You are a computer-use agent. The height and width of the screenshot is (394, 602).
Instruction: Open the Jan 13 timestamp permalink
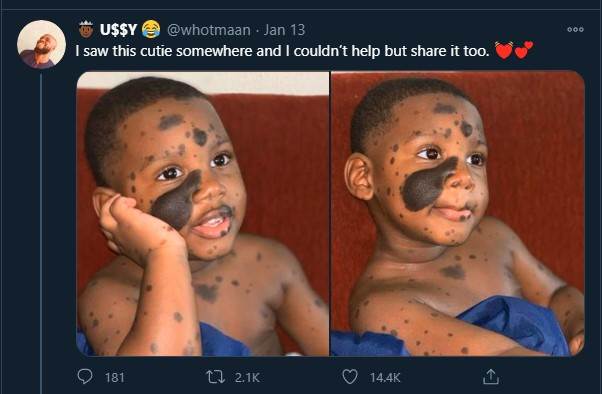[284, 30]
